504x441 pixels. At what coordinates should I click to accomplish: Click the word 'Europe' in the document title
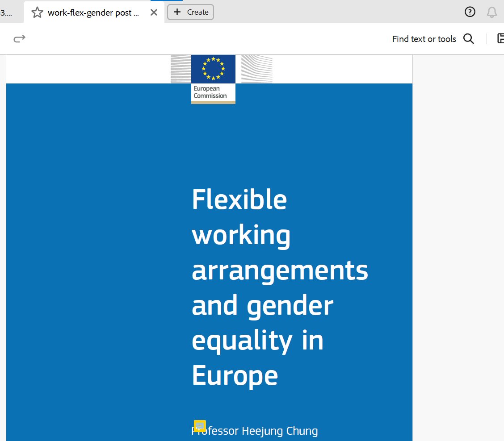[x=235, y=376]
